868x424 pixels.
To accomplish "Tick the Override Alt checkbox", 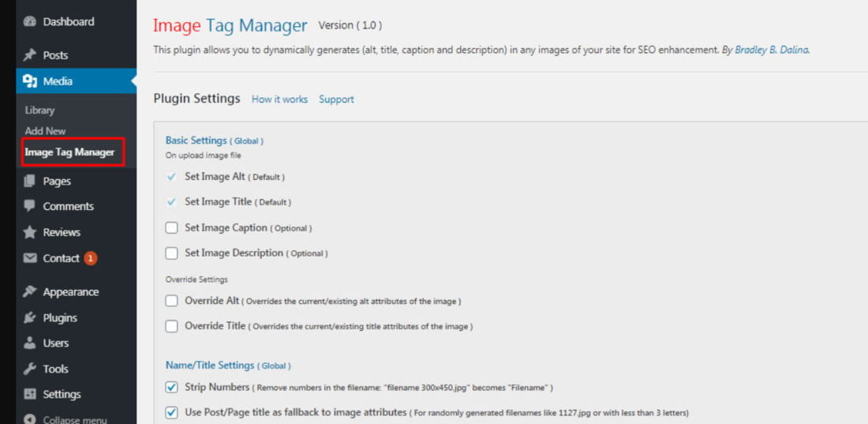I will 171,301.
